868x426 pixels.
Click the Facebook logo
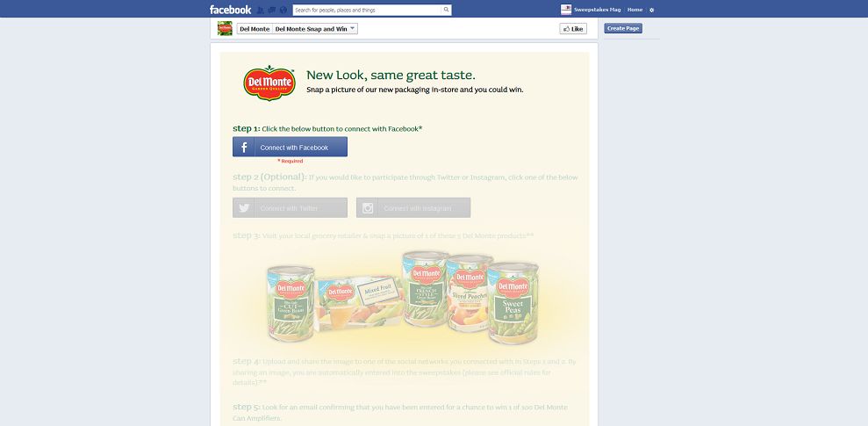[x=230, y=10]
